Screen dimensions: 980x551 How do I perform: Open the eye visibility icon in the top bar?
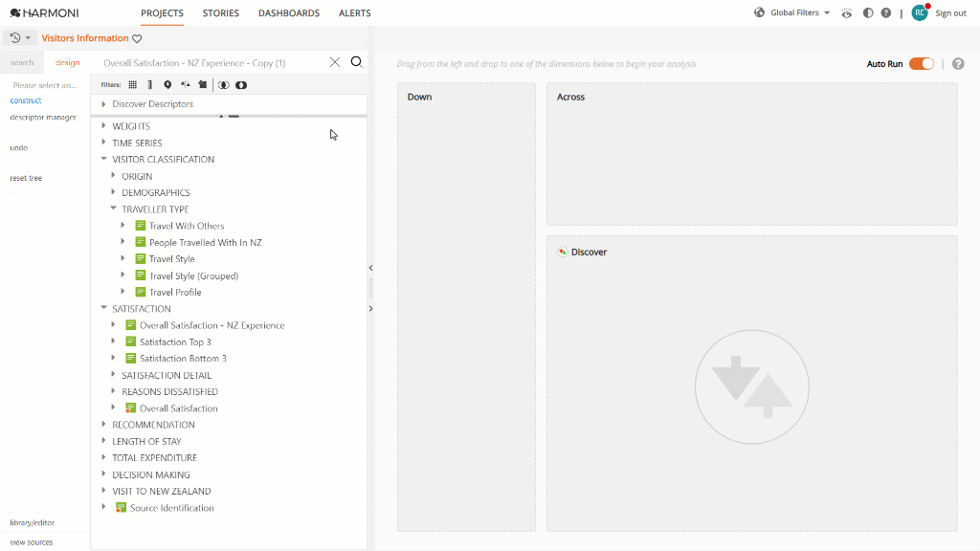click(846, 13)
